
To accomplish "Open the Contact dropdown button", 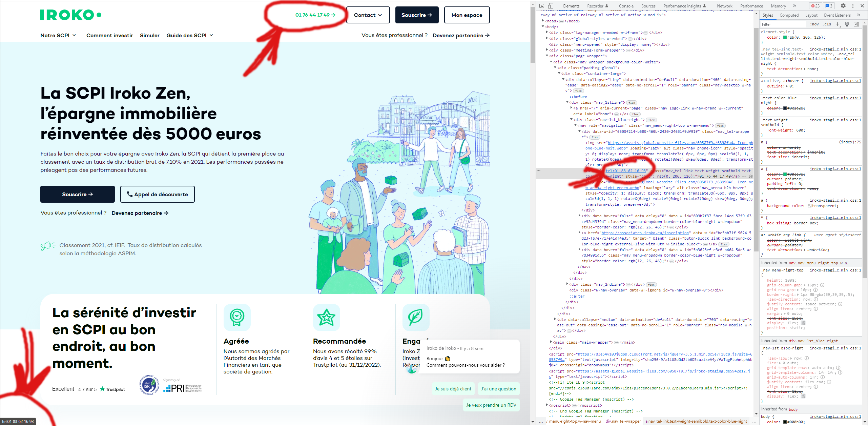I will [x=368, y=15].
